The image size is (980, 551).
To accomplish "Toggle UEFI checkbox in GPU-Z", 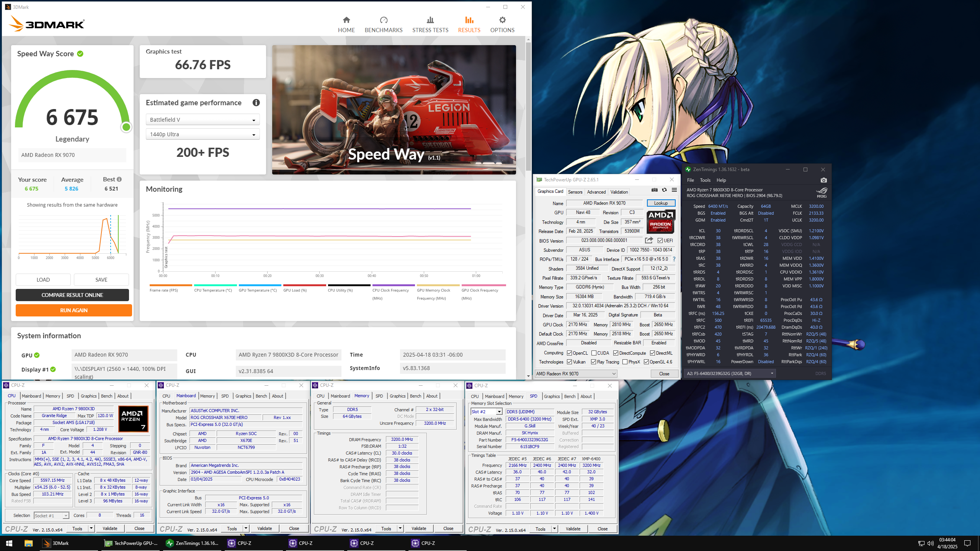I will [x=660, y=241].
